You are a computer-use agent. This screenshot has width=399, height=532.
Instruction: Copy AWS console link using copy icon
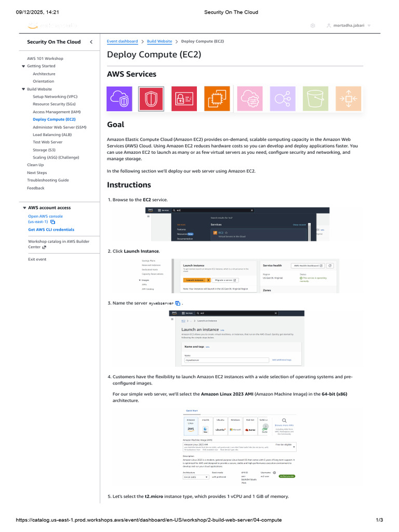(52, 222)
